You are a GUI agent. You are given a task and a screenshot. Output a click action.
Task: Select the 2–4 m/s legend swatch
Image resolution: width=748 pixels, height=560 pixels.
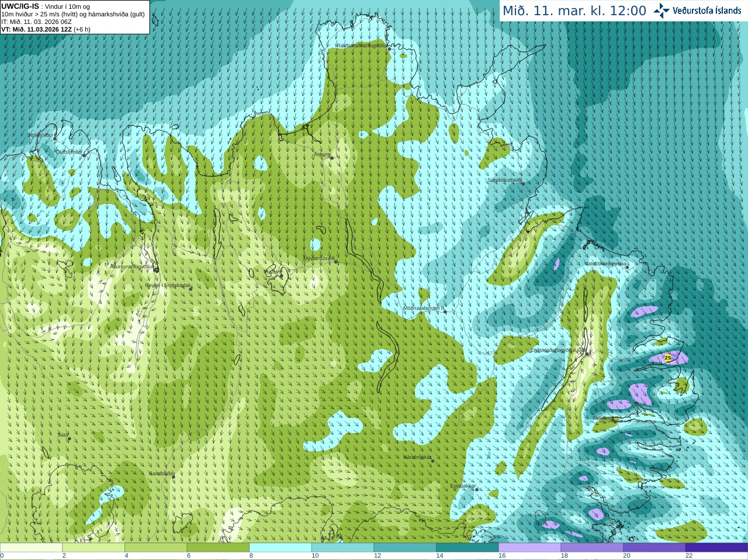click(x=93, y=548)
